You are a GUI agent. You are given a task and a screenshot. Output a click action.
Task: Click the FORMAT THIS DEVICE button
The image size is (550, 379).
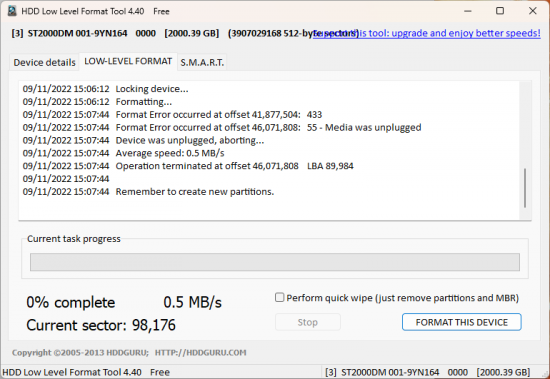click(x=462, y=322)
